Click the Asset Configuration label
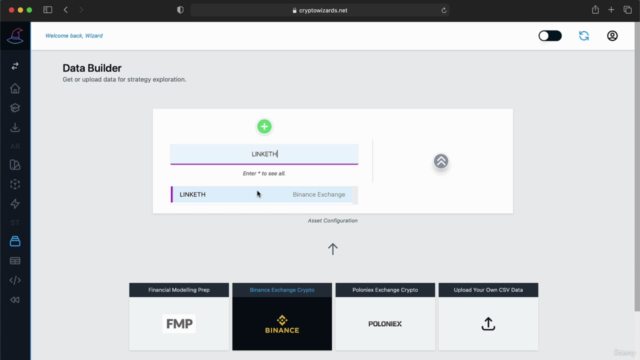This screenshot has height=360, width=640. (333, 220)
